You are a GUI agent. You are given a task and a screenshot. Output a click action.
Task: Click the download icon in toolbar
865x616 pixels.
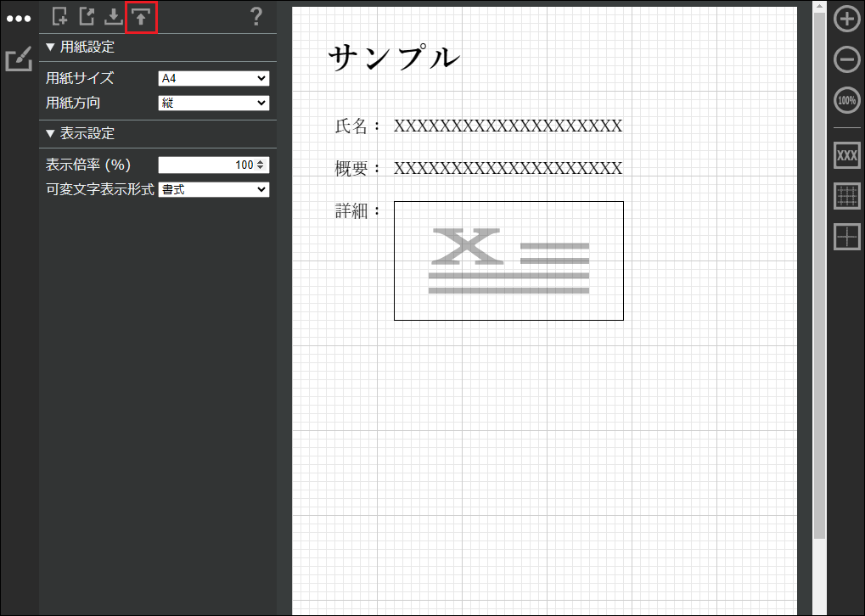[113, 17]
